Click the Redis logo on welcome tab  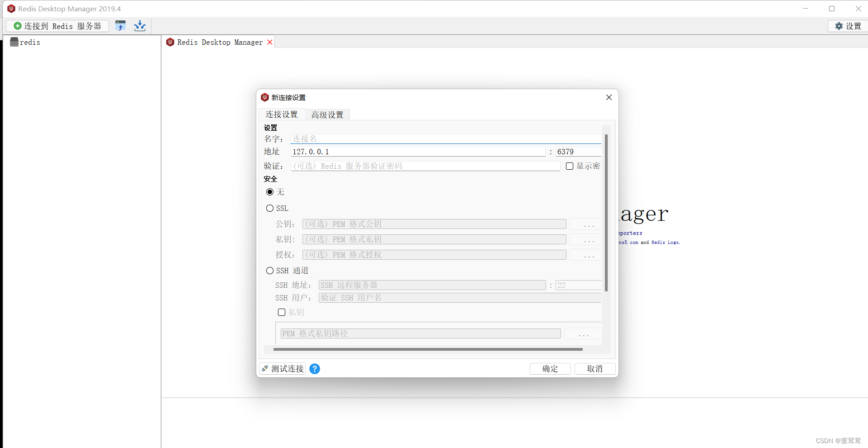pos(170,42)
